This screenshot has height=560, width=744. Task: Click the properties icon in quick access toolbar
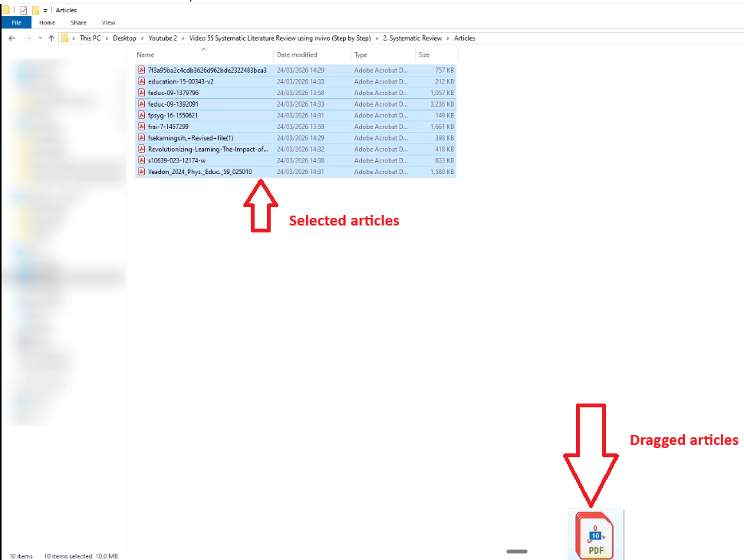(x=23, y=10)
